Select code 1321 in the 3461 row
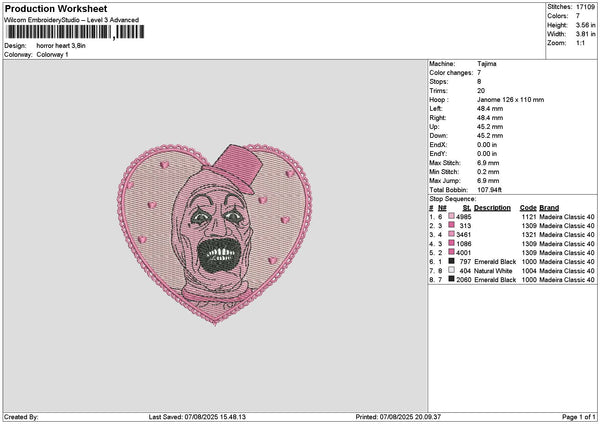The width and height of the screenshot is (600, 424). (529, 235)
